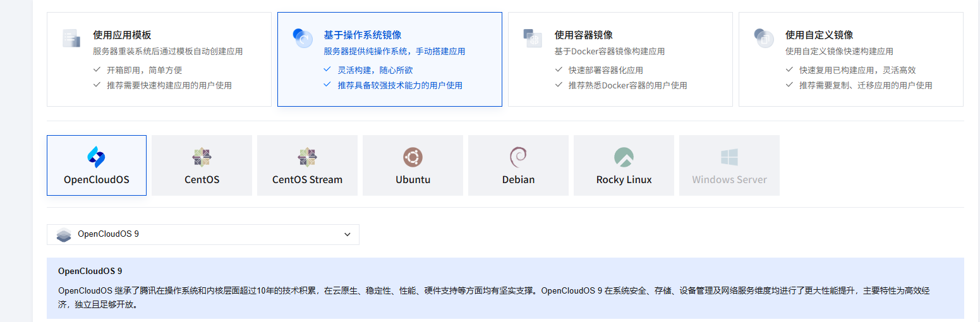Select 使用自定义镜像 option title

(820, 35)
